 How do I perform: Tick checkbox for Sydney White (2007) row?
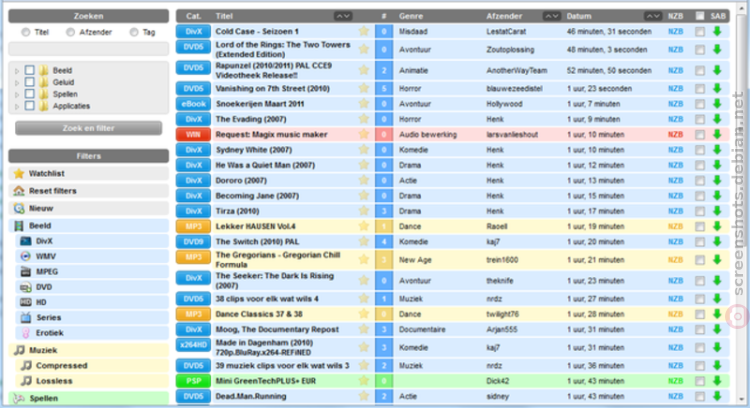point(700,150)
